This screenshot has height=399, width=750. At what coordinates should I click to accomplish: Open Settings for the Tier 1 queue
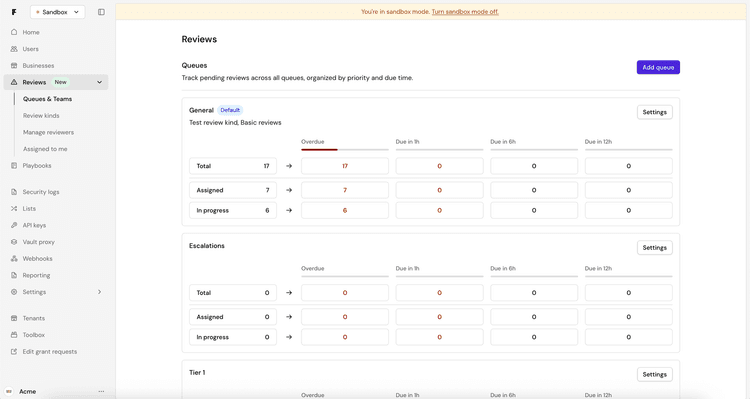click(x=655, y=375)
